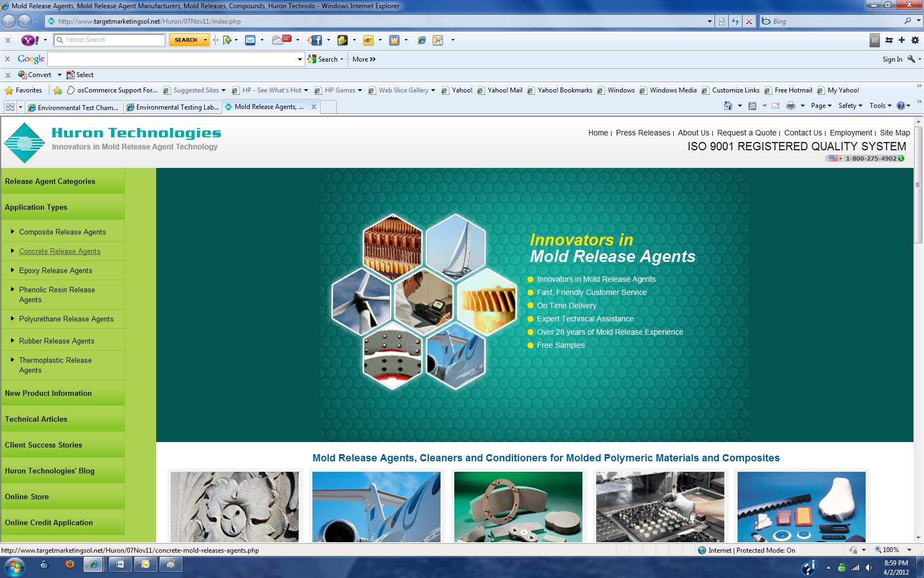Open the Safety dropdown menu
Screen dimensions: 924x578
[x=850, y=106]
